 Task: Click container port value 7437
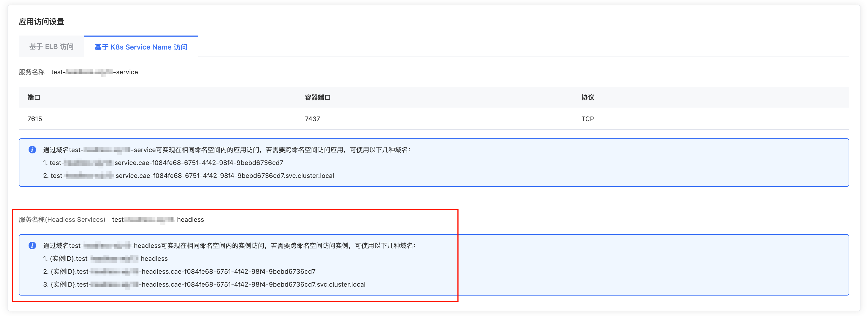tap(312, 119)
